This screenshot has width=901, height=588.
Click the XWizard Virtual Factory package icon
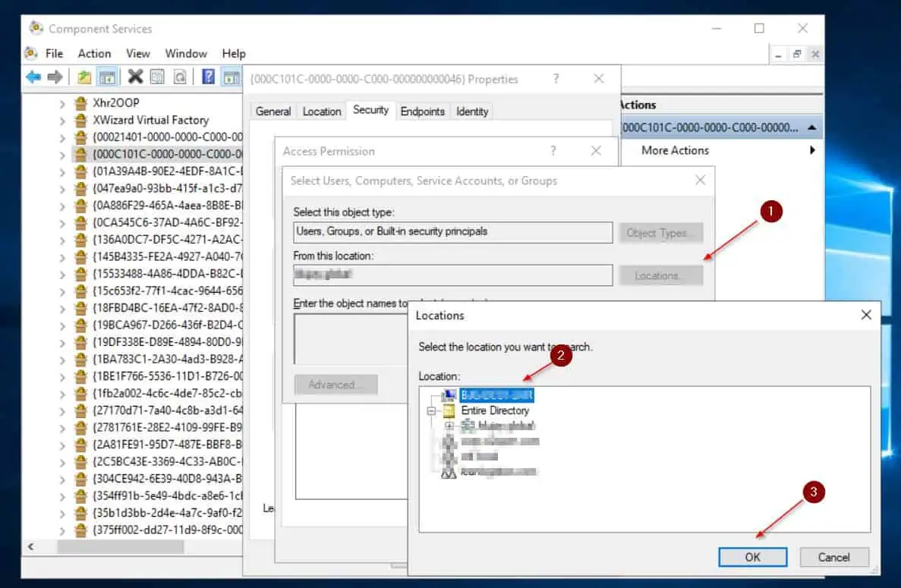pyautogui.click(x=81, y=120)
